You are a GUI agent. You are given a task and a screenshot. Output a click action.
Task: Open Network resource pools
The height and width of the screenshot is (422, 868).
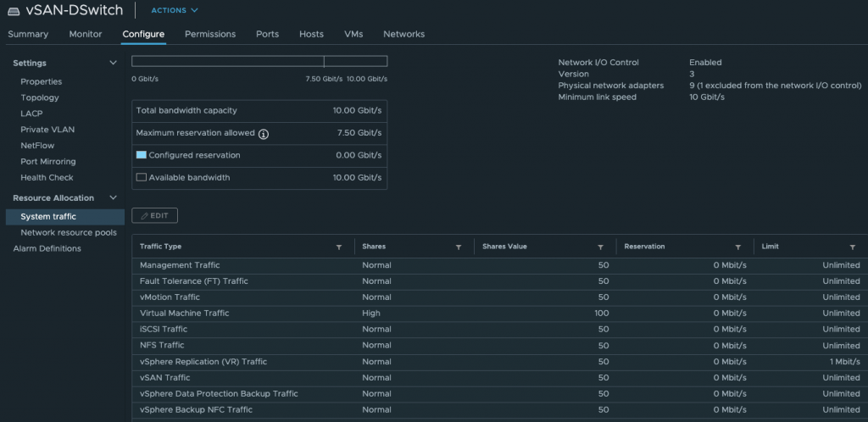(69, 233)
